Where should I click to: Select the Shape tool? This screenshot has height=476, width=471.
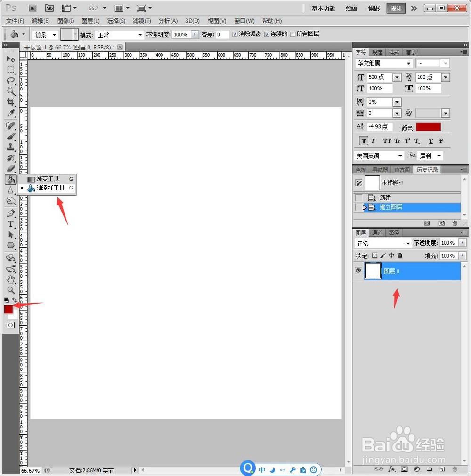pos(11,246)
